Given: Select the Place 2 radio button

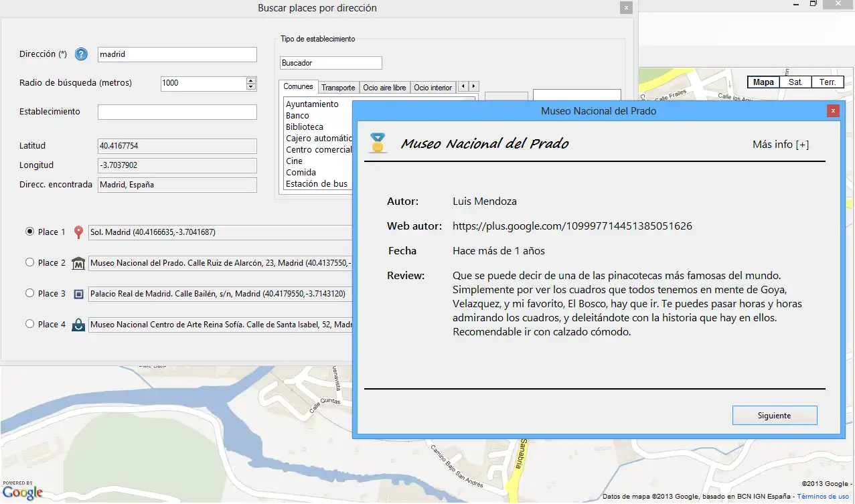Looking at the screenshot, I should pyautogui.click(x=29, y=262).
